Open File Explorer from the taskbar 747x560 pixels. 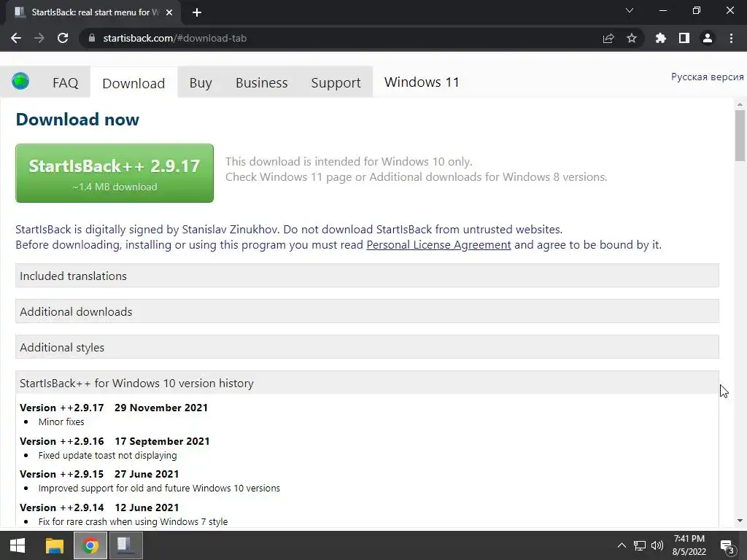(54, 545)
